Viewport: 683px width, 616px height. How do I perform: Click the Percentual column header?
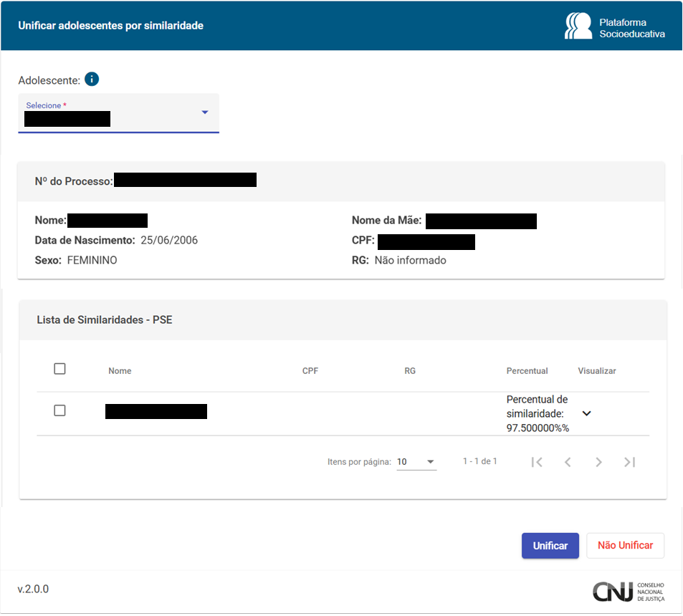click(527, 371)
